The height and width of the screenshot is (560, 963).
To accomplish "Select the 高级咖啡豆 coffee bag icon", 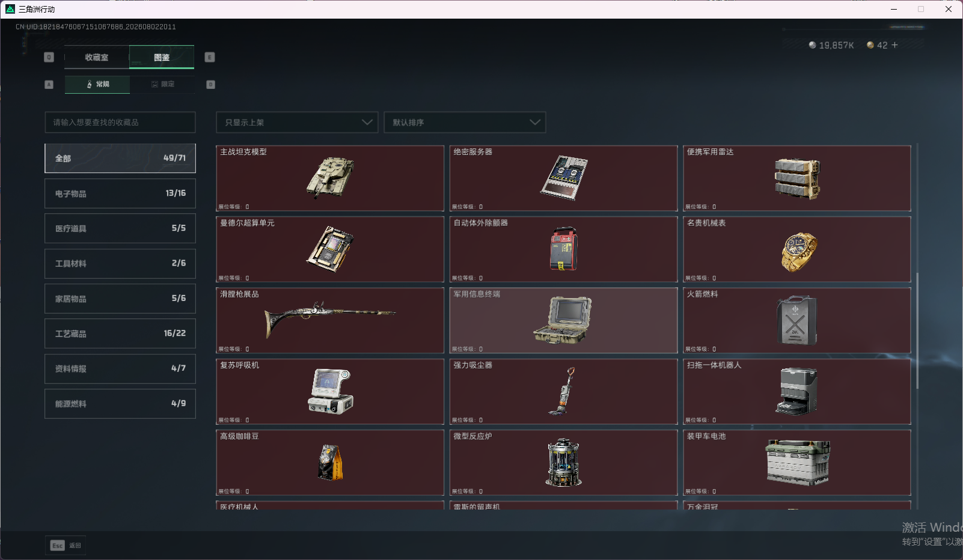I will coord(331,463).
